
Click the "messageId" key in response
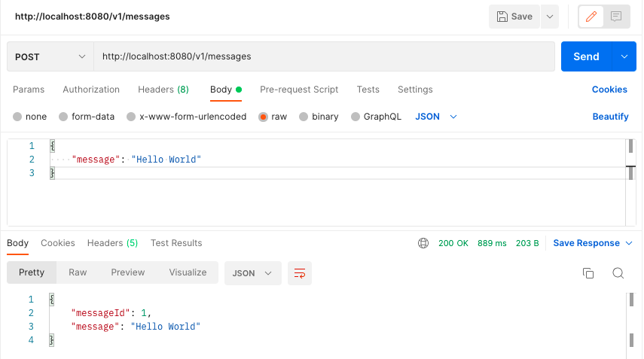tap(101, 313)
